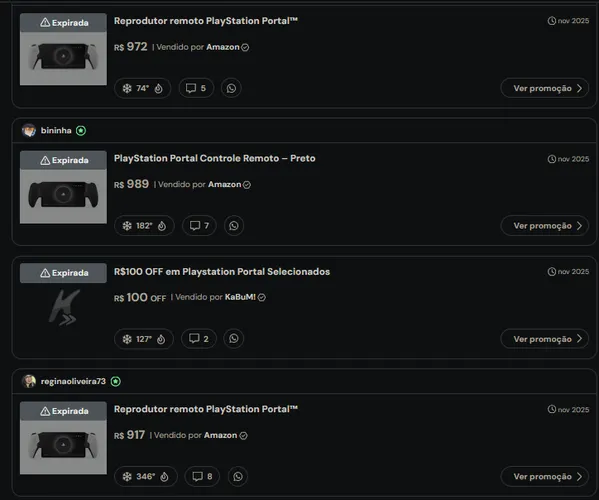This screenshot has width=599, height=500.
Task: Click the green star badge next to reginaoliveira73
Action: (x=116, y=381)
